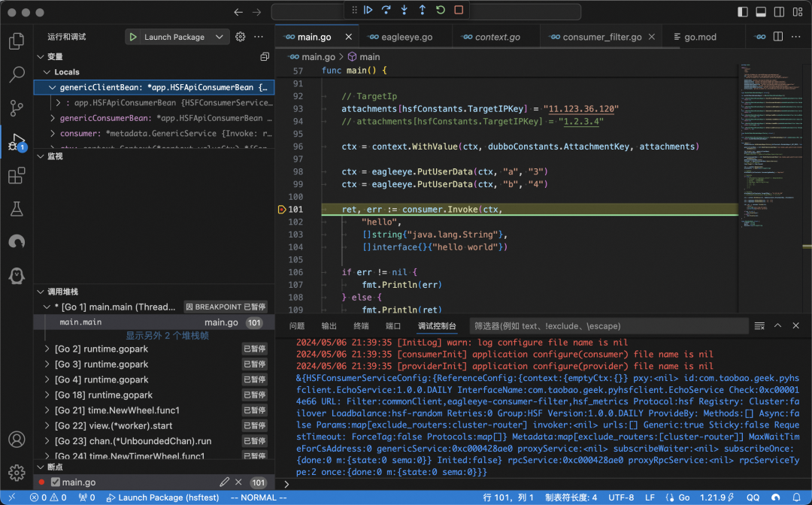Open the Extensions view in activity bar

click(17, 176)
